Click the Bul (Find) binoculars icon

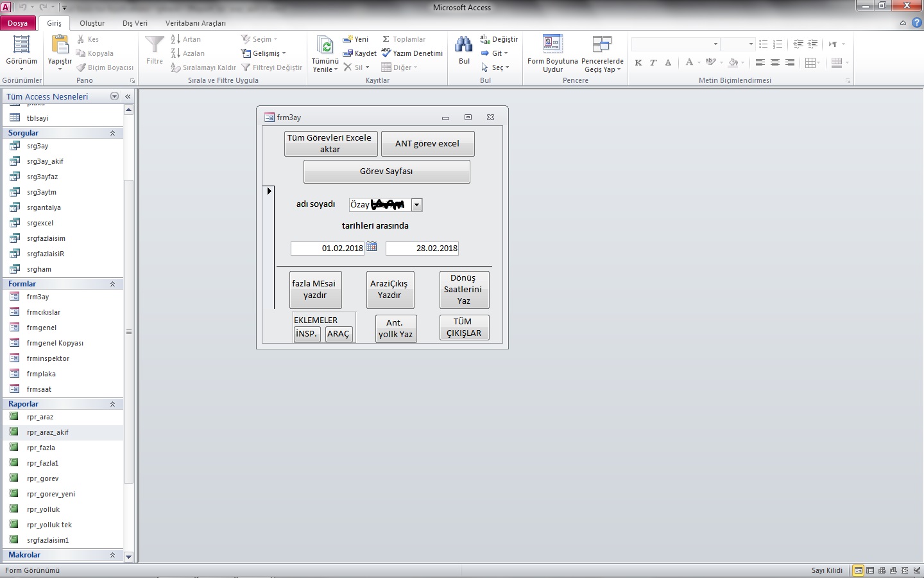pyautogui.click(x=464, y=46)
